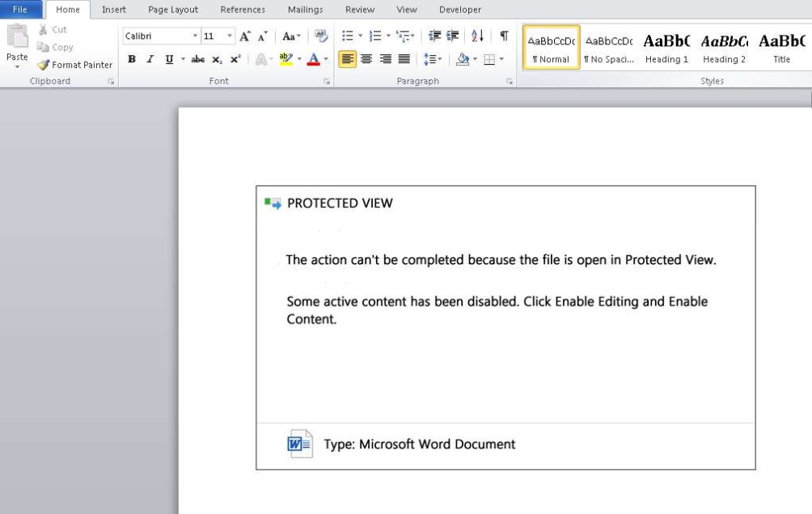Image resolution: width=812 pixels, height=514 pixels.
Task: Center align the paragraph text
Action: tap(366, 59)
